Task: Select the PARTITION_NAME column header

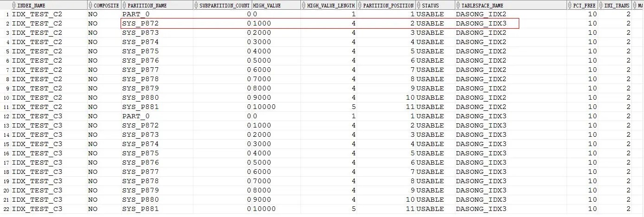Action: (157, 5)
